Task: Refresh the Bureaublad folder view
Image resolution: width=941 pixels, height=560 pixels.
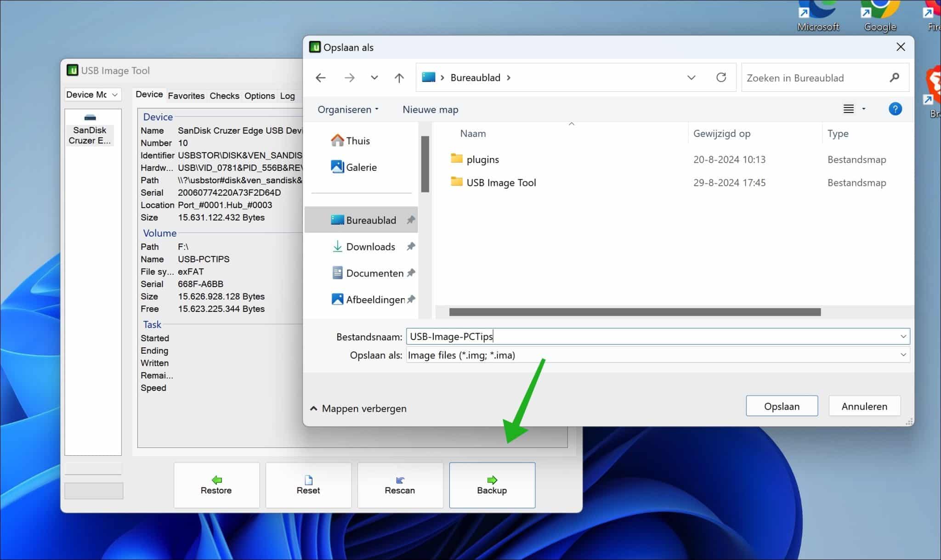Action: click(x=721, y=77)
